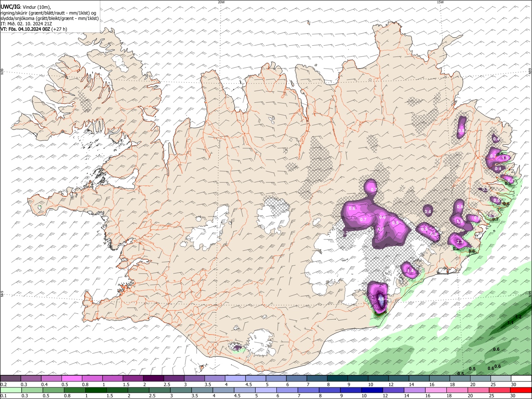Click the initial time text IT: Mið. 02. 10. 2024 21Z

click(x=26, y=24)
